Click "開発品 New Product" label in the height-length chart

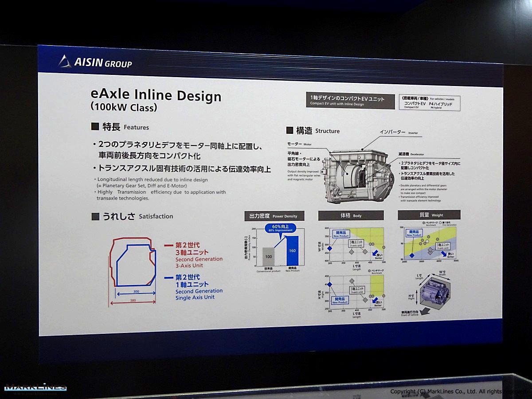(x=340, y=301)
